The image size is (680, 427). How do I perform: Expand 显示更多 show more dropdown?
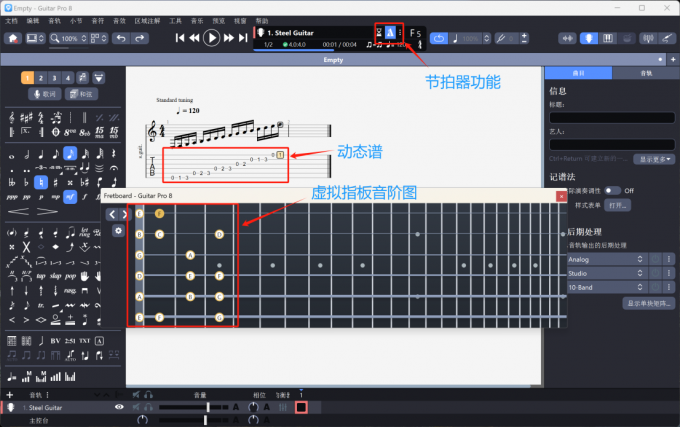click(x=654, y=160)
